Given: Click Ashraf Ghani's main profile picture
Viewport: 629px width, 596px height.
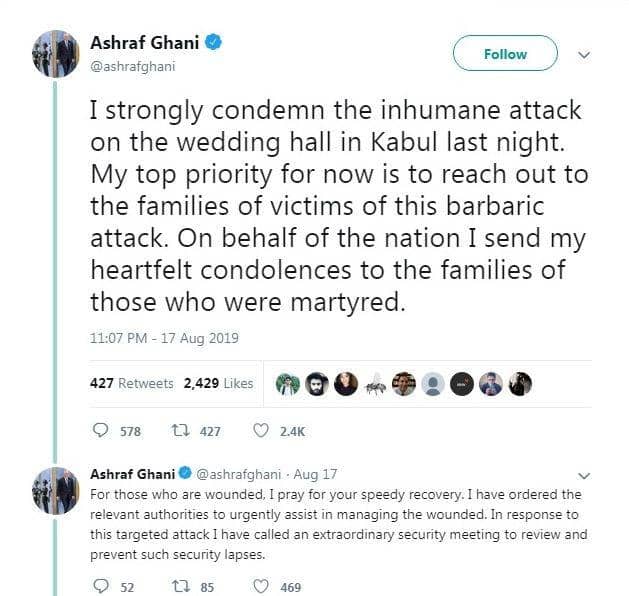Looking at the screenshot, I should 56,54.
